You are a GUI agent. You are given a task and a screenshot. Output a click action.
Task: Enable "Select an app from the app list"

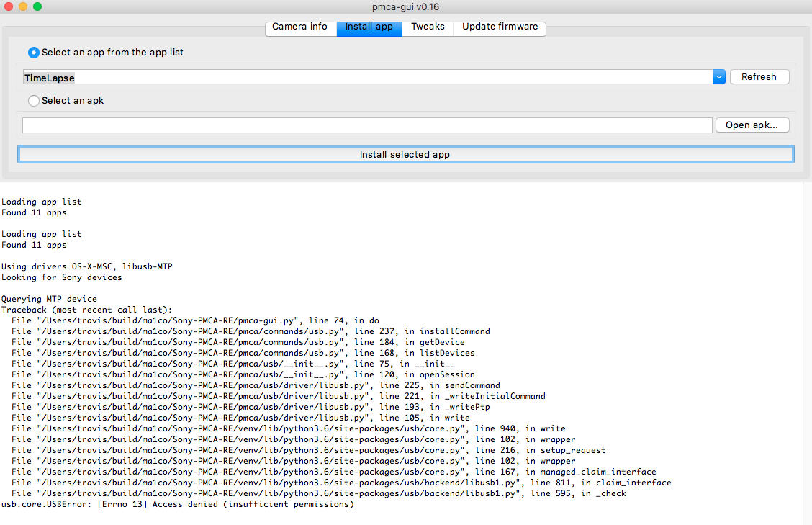click(x=33, y=52)
